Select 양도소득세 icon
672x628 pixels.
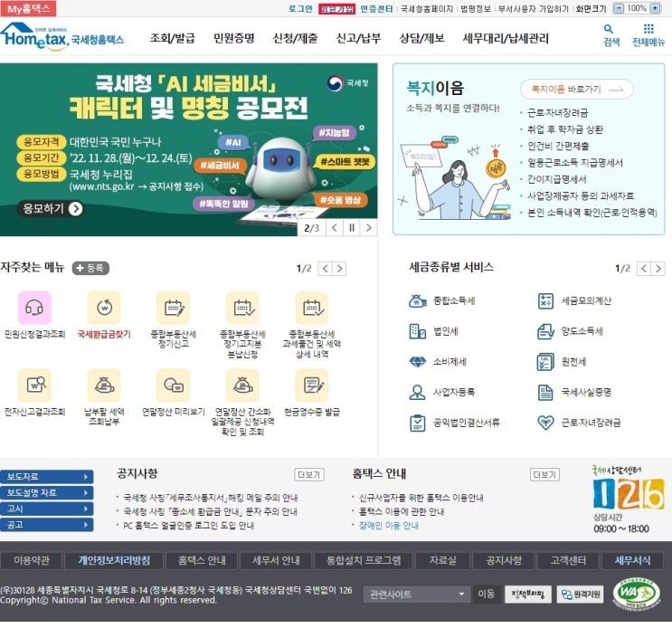coord(545,331)
